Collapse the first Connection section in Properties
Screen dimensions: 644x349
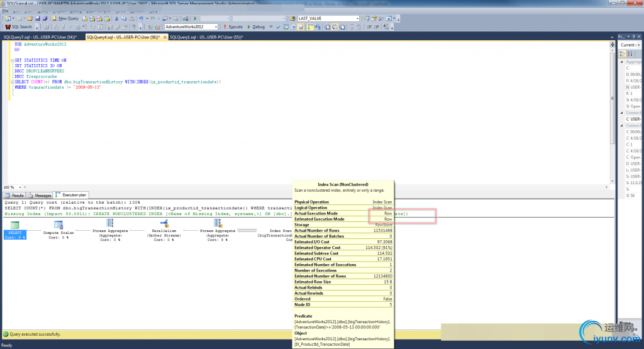click(621, 113)
